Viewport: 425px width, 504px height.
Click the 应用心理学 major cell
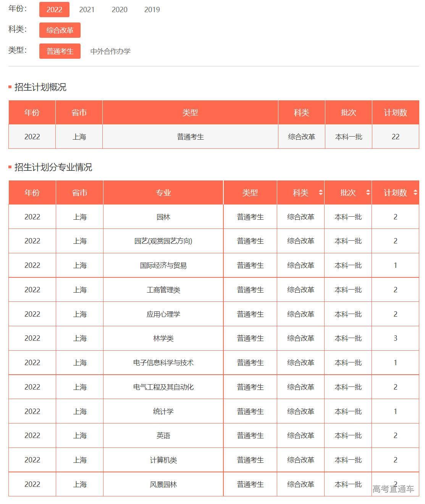tap(163, 314)
